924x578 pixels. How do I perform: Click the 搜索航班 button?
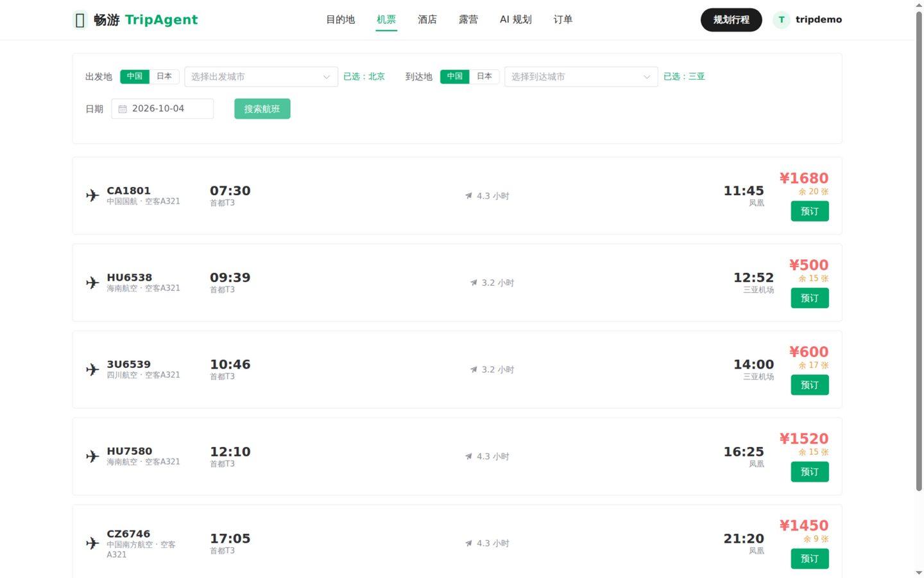(262, 109)
